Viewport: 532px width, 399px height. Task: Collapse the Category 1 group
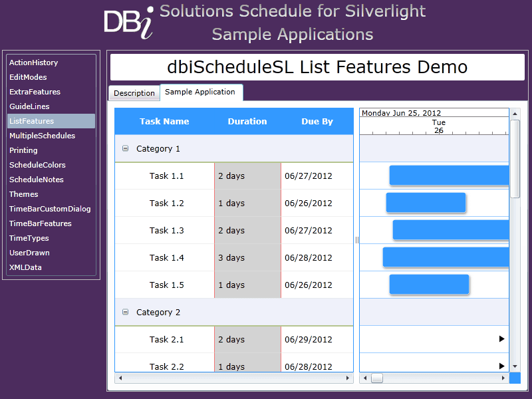click(x=125, y=148)
